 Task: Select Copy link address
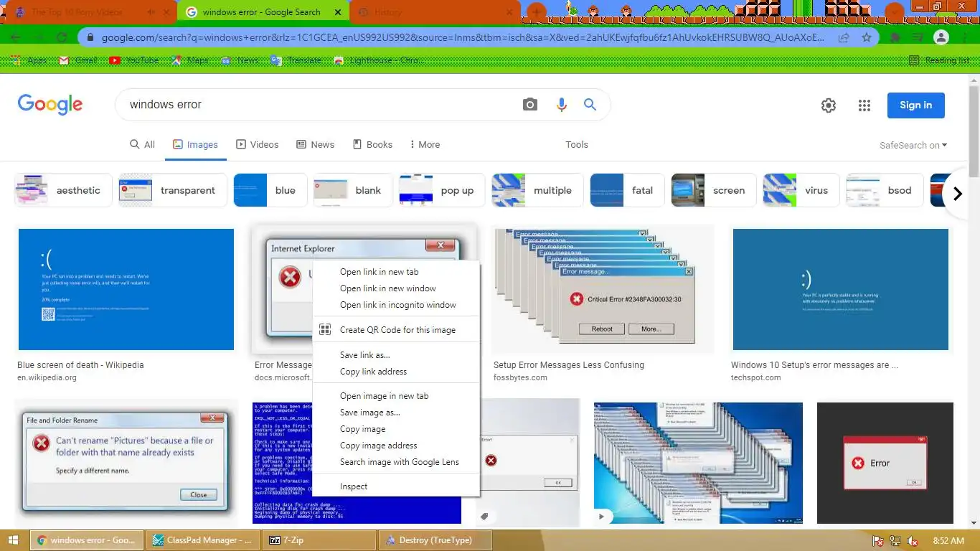(396, 372)
